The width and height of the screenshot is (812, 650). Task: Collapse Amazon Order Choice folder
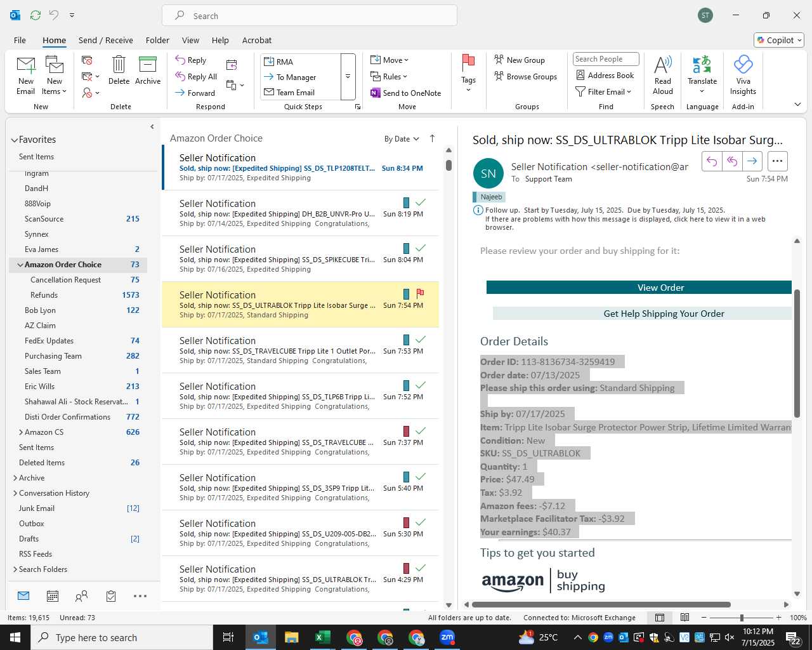click(20, 265)
